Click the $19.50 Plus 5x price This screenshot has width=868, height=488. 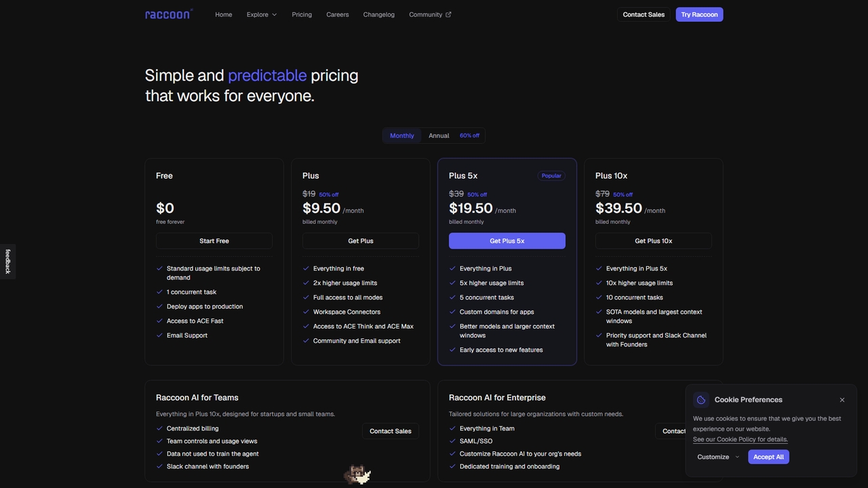point(471,208)
